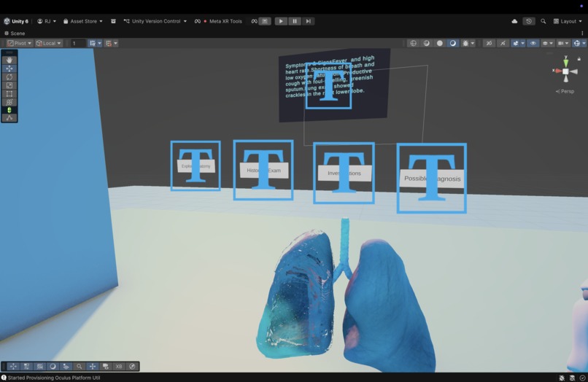Start Play mode
This screenshot has height=382, width=588.
(x=281, y=21)
